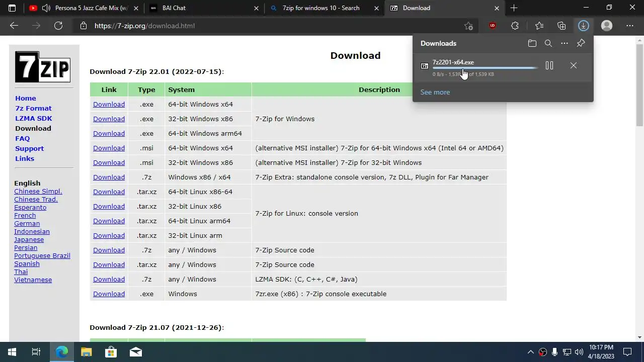
Task: Pause the 7z2201-x64.exe download
Action: [x=549, y=65]
